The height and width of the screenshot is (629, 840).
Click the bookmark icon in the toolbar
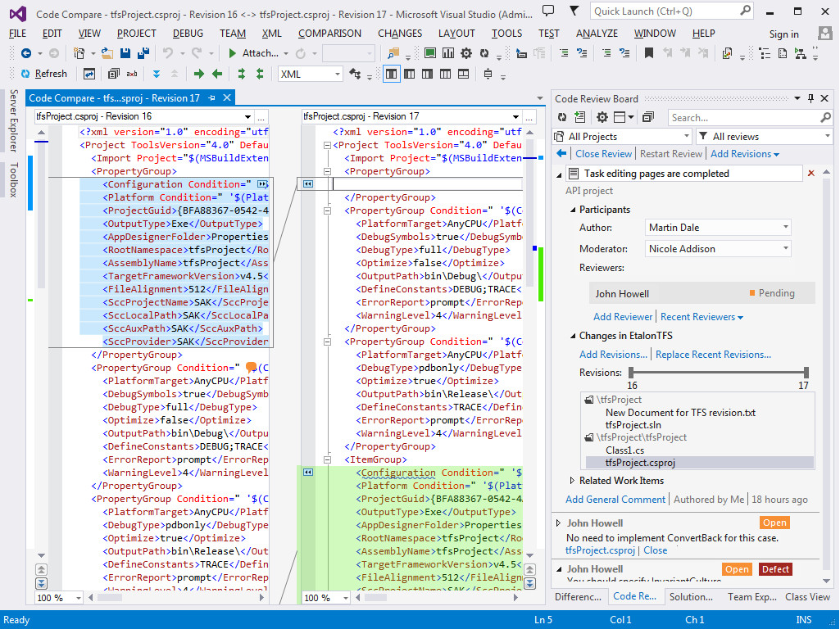(x=648, y=53)
